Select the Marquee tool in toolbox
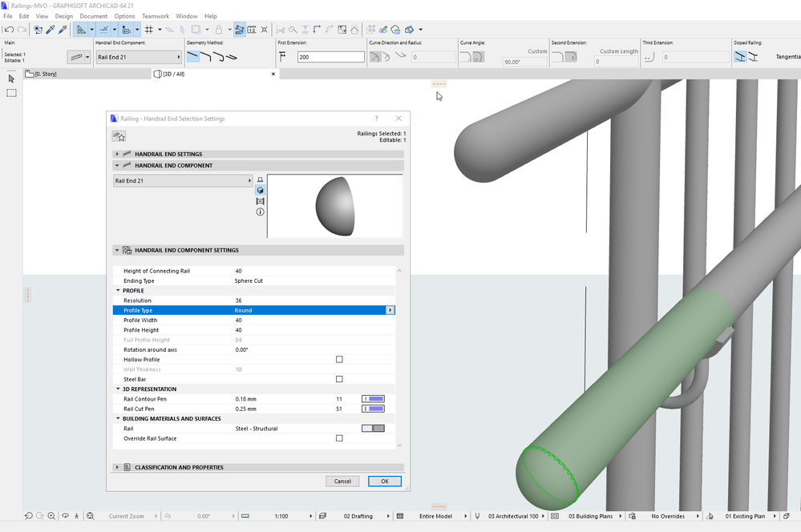The width and height of the screenshot is (801, 532). coord(11,93)
